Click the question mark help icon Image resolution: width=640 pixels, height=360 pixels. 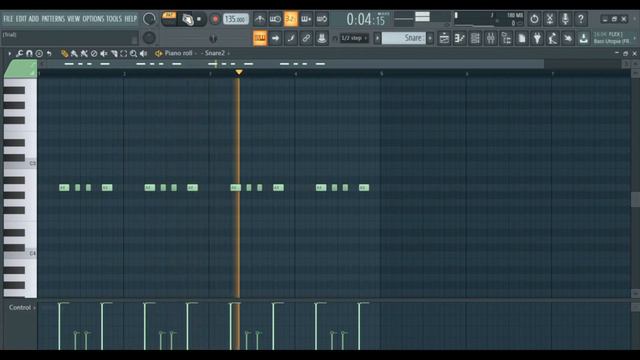[580, 19]
